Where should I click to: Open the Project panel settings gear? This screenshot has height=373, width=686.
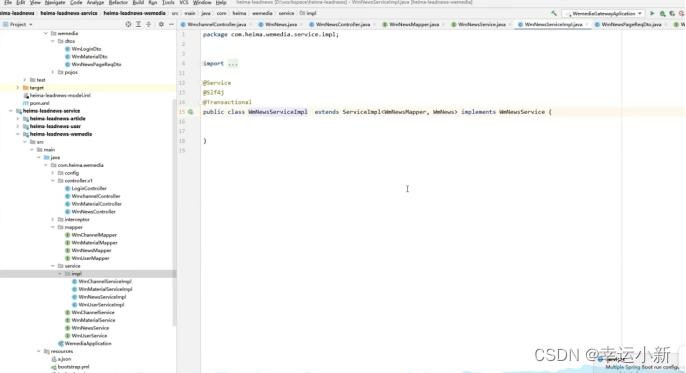[x=161, y=24]
